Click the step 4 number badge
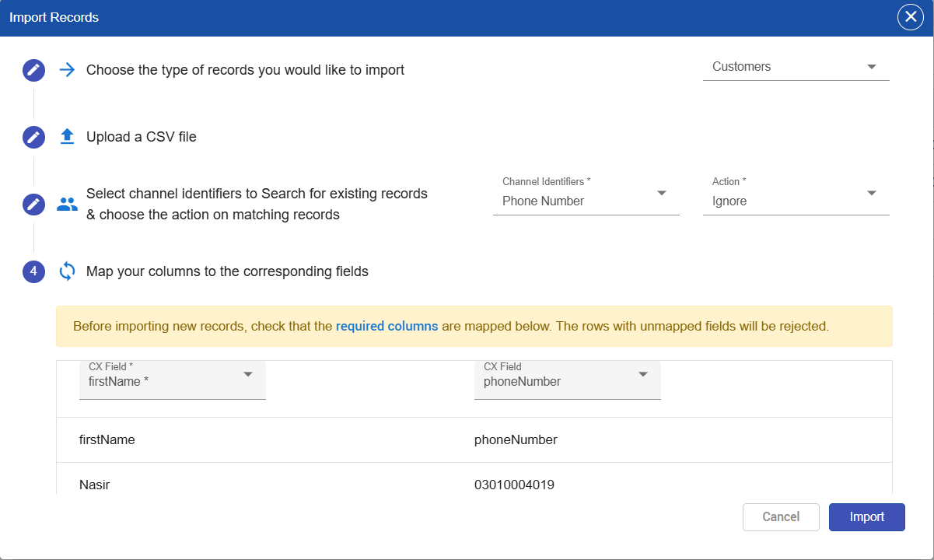This screenshot has width=934, height=560. [33, 272]
